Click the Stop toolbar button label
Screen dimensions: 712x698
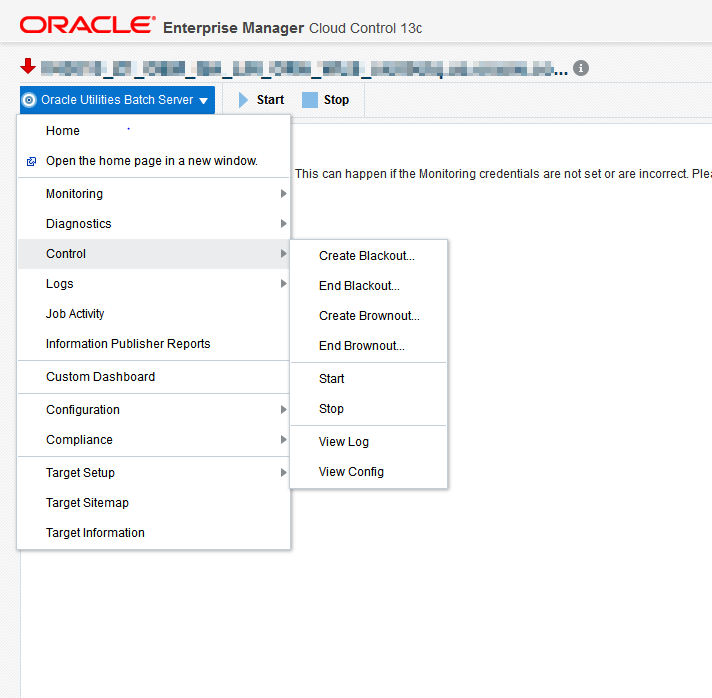[336, 100]
